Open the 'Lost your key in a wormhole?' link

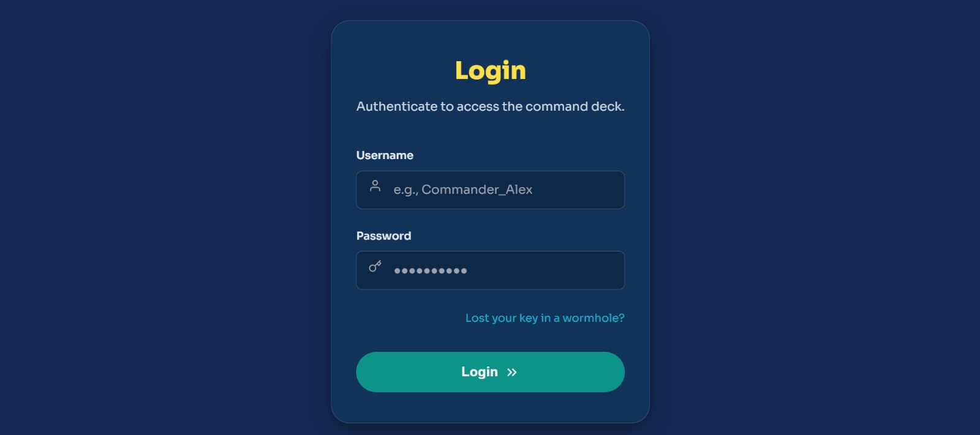[545, 318]
